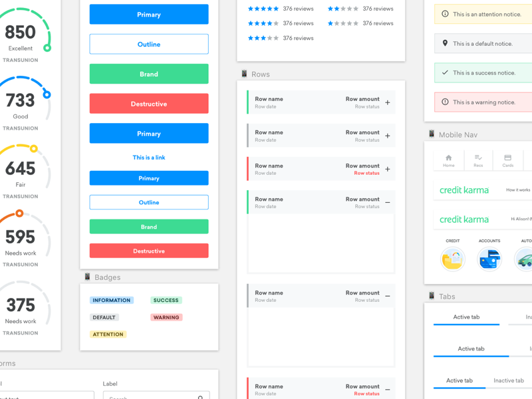Click the phone icon next to Rows heading
The image size is (532, 399).
pos(244,74)
